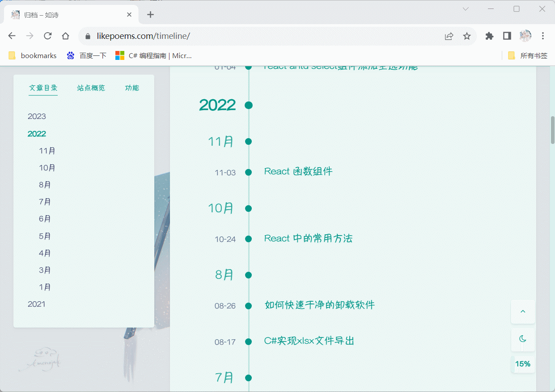Toggle the browser side panel
Image resolution: width=555 pixels, height=392 pixels.
pyautogui.click(x=507, y=36)
